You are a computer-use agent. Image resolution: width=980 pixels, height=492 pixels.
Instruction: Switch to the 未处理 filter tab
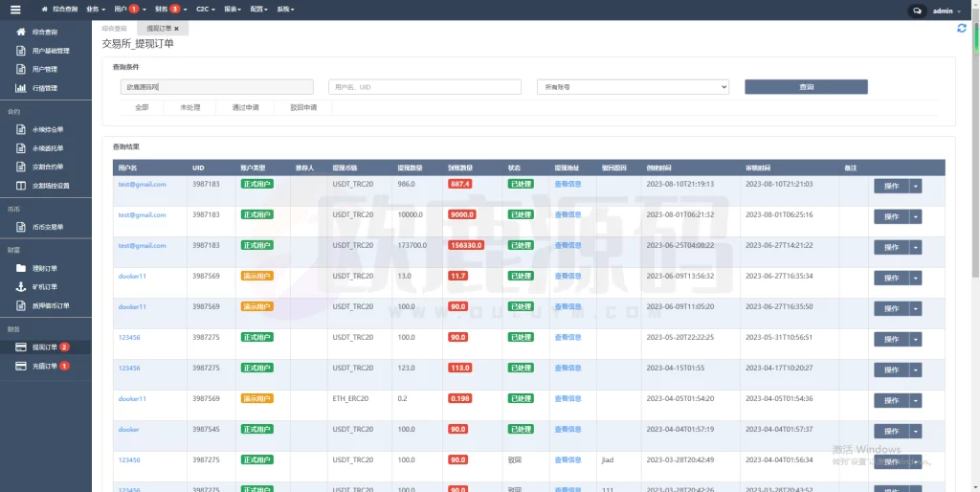click(x=189, y=107)
